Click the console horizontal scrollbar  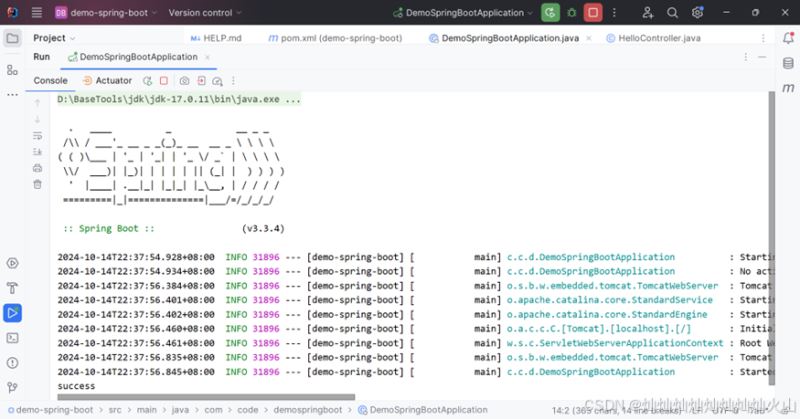tap(206, 397)
